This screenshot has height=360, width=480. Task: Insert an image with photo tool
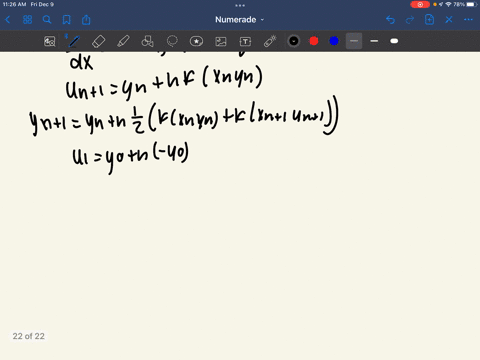(221, 41)
